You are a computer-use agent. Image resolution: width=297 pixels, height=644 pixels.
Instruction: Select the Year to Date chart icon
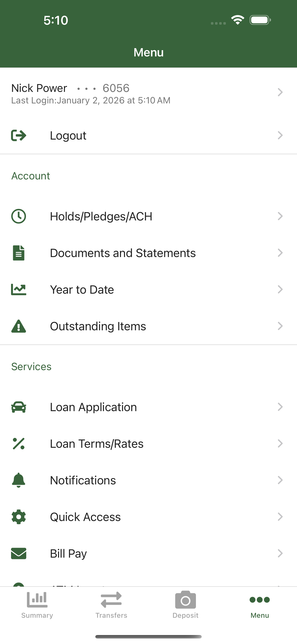coord(19,290)
